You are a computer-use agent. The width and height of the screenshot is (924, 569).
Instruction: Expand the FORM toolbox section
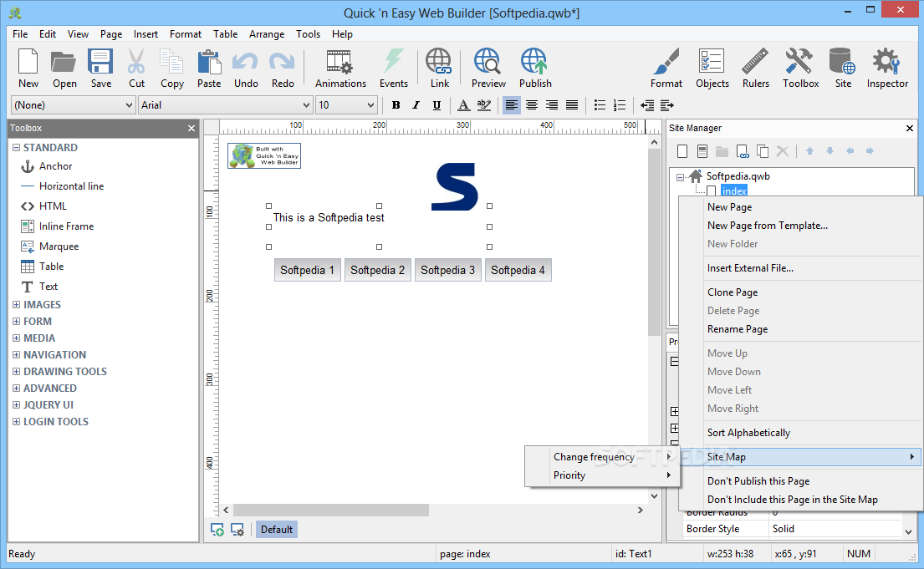(17, 322)
